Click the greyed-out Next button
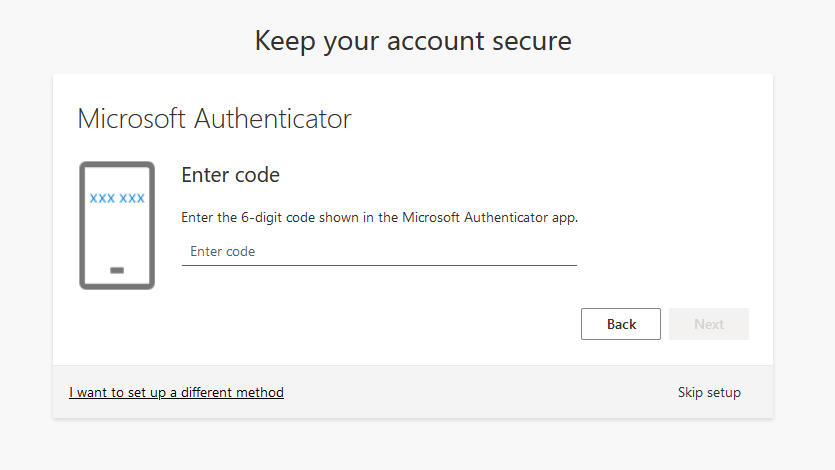This screenshot has width=835, height=470. (708, 324)
